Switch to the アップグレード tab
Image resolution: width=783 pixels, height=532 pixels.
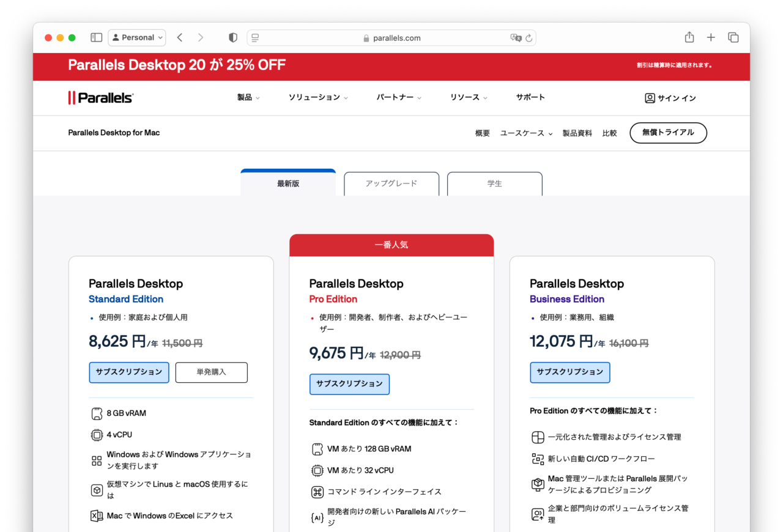[x=391, y=183]
